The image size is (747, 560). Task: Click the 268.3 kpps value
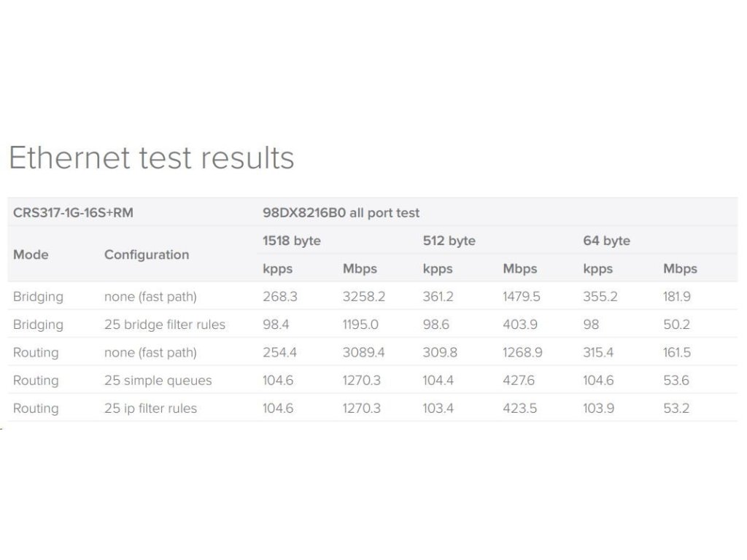(x=279, y=297)
